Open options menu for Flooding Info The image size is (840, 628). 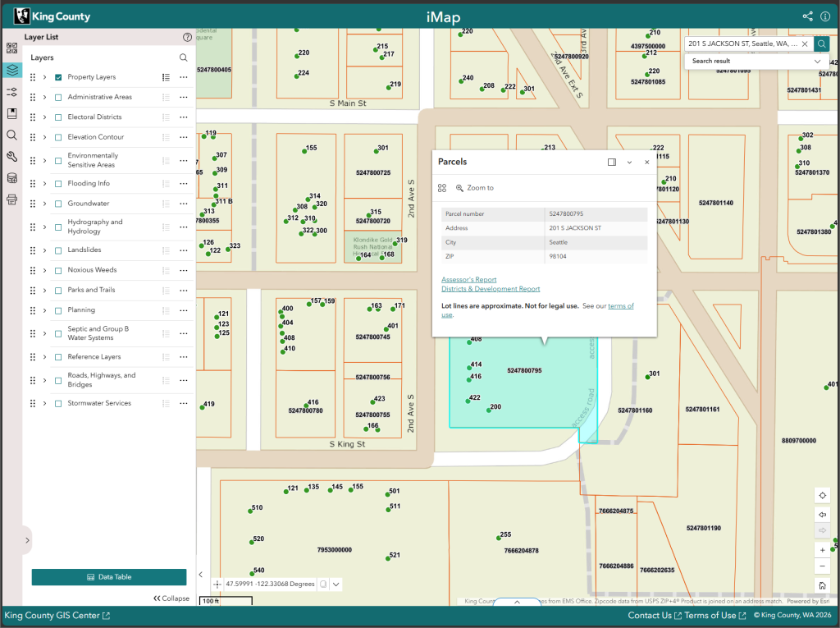pos(184,183)
